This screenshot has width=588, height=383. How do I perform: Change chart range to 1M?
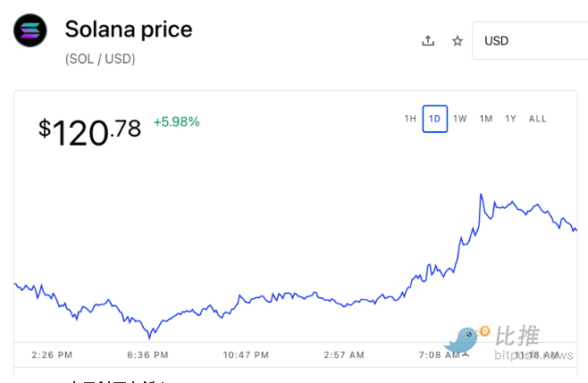click(486, 119)
